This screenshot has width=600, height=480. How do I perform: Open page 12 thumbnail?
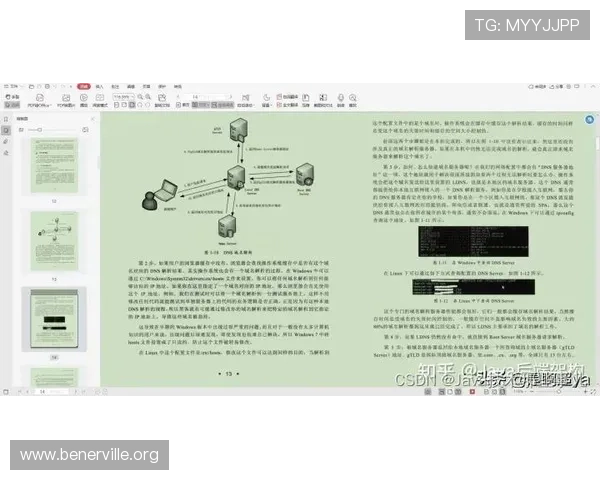pos(54,165)
